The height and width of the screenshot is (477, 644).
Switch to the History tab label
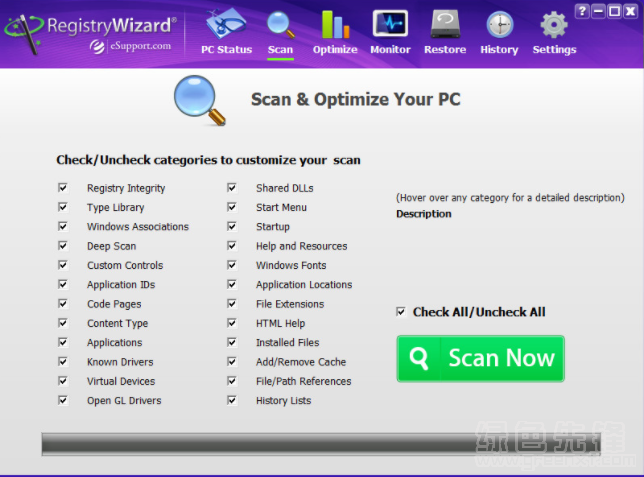click(499, 50)
